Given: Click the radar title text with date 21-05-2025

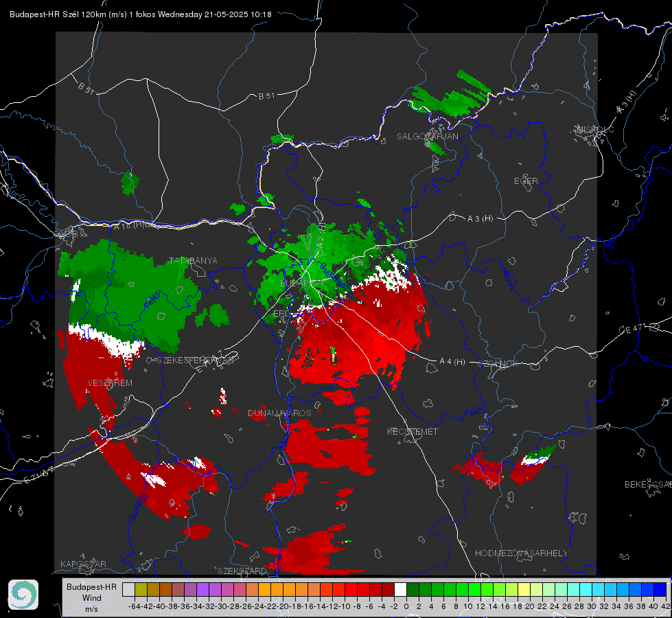Looking at the screenshot, I should [x=141, y=14].
